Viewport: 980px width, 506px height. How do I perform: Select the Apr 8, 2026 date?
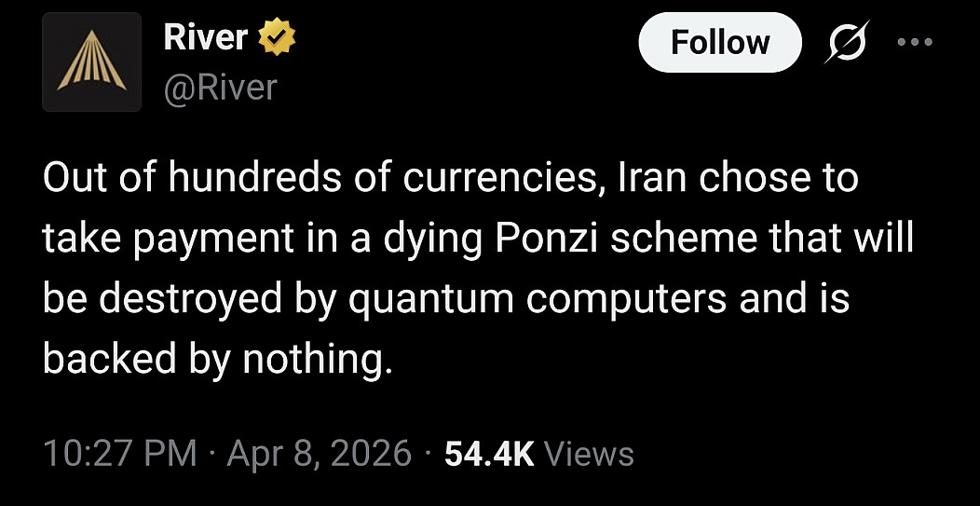[x=319, y=454]
